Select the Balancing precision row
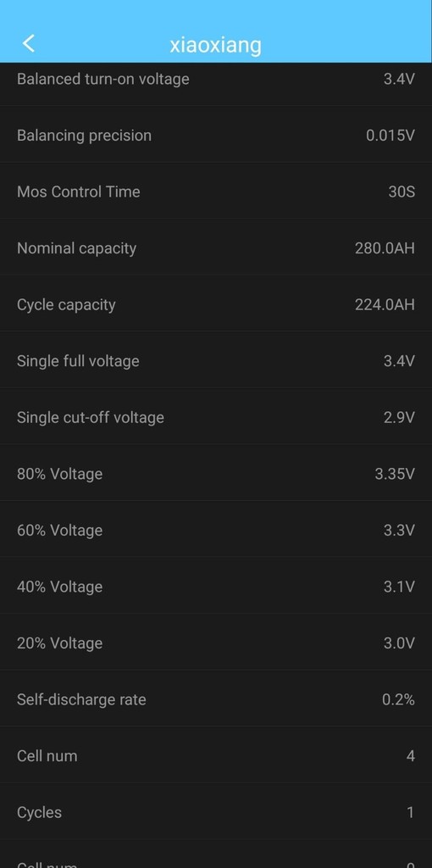432x868 pixels. (216, 135)
